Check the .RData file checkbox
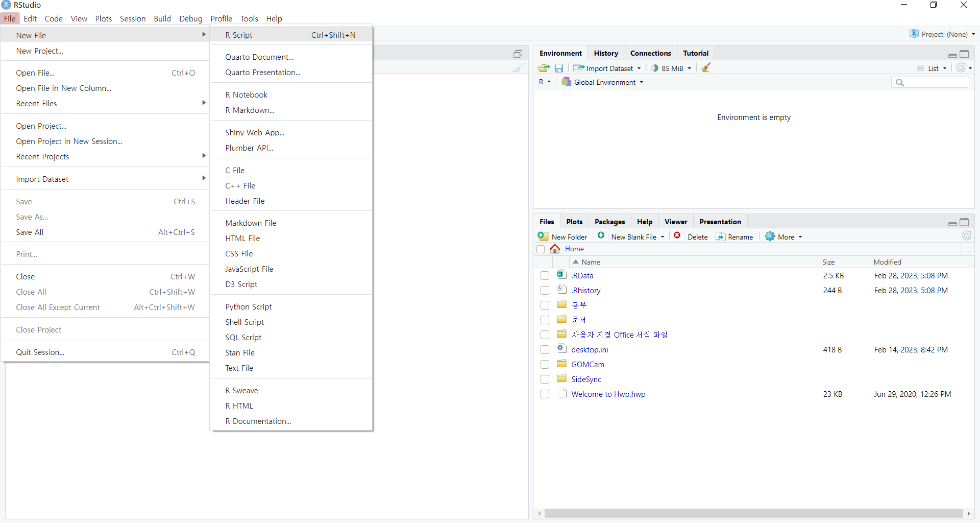The width and height of the screenshot is (980, 523). [545, 276]
